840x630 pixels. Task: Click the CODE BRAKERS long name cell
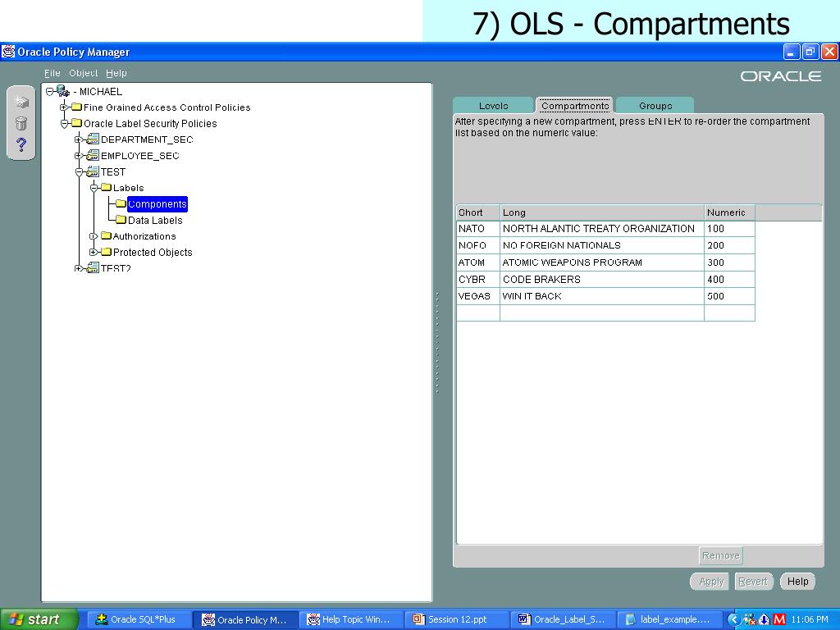pyautogui.click(x=601, y=279)
